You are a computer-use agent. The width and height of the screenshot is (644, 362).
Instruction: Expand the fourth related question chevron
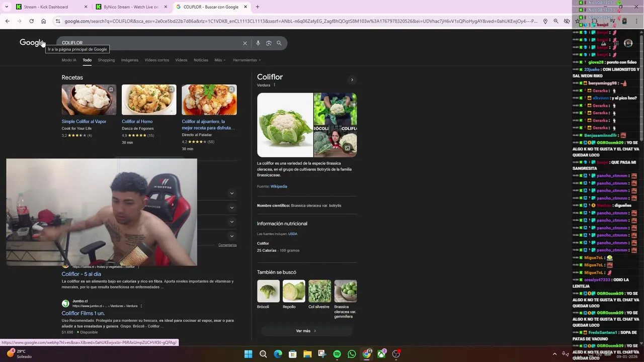tap(232, 236)
